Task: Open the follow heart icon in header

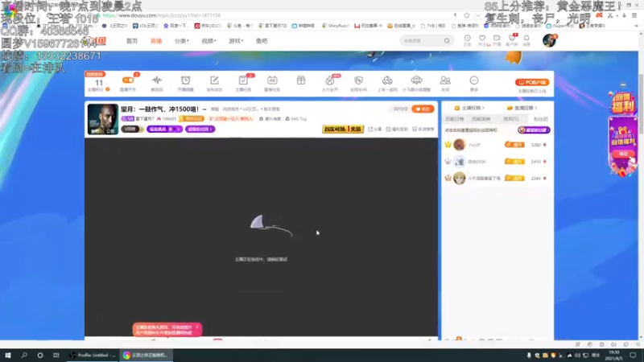Action: 482,38
